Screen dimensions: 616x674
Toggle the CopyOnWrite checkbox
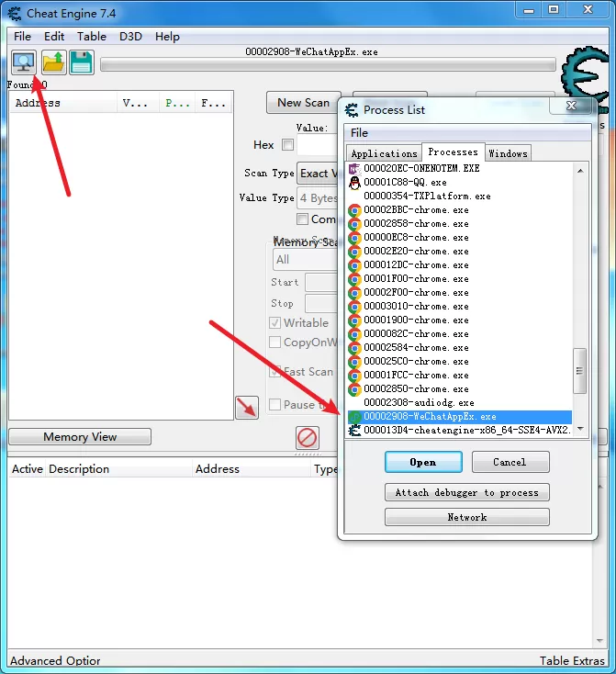click(274, 343)
